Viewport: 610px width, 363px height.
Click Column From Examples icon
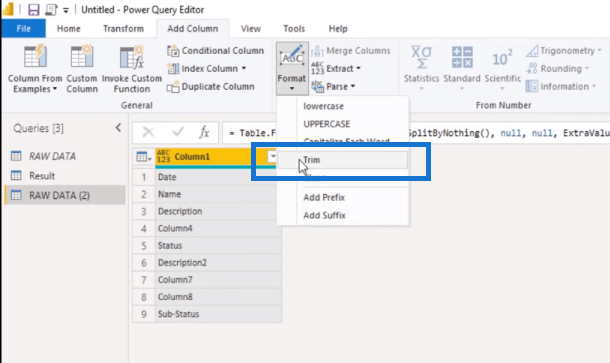click(x=35, y=56)
